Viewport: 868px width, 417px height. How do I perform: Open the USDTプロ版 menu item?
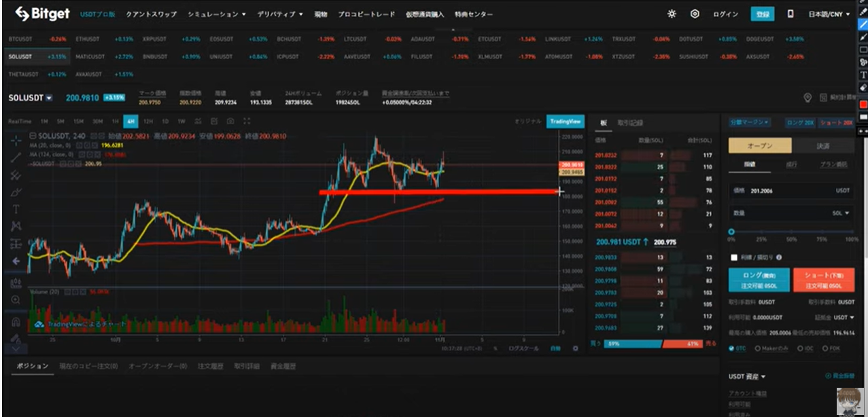point(97,14)
